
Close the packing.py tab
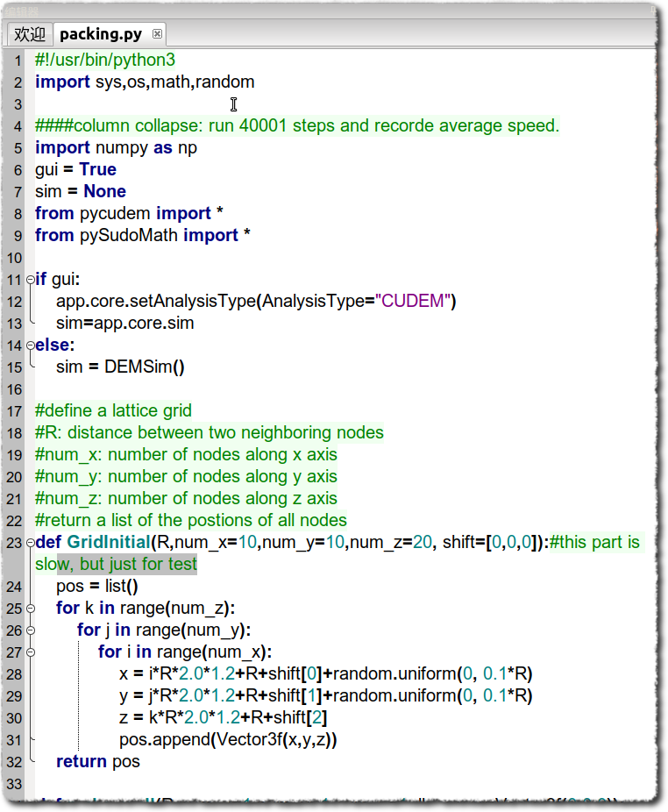(158, 34)
